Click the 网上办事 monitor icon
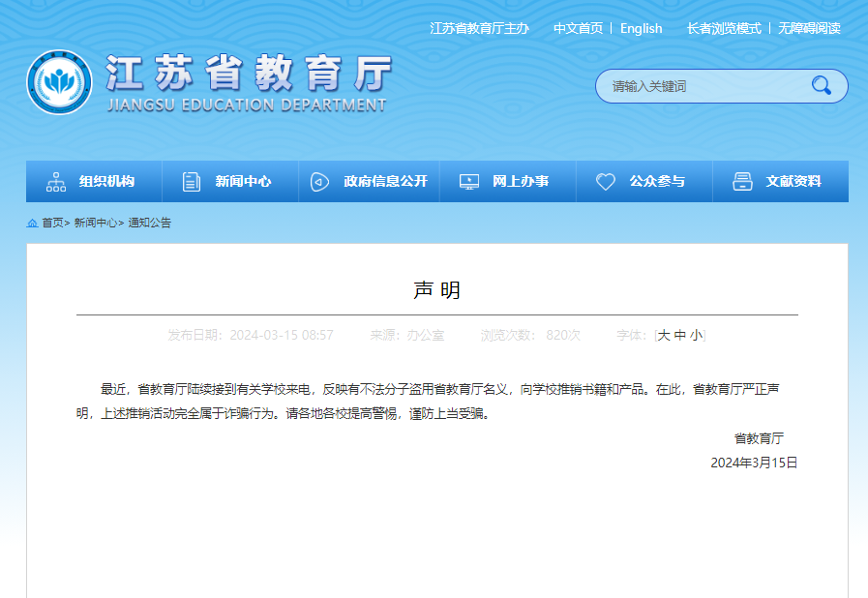Screen dimensions: 868x598 pyautogui.click(x=469, y=181)
